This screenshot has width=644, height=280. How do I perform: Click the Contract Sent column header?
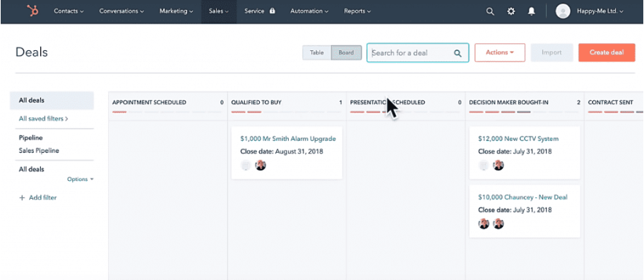click(x=610, y=103)
